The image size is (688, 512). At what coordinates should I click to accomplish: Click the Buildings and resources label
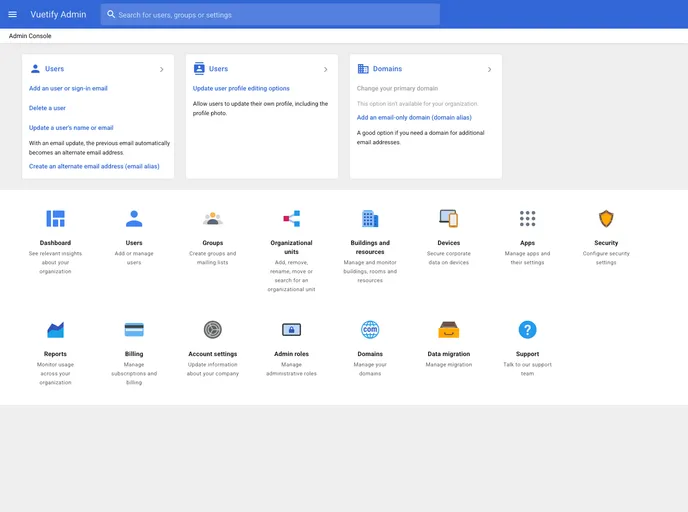[370, 247]
